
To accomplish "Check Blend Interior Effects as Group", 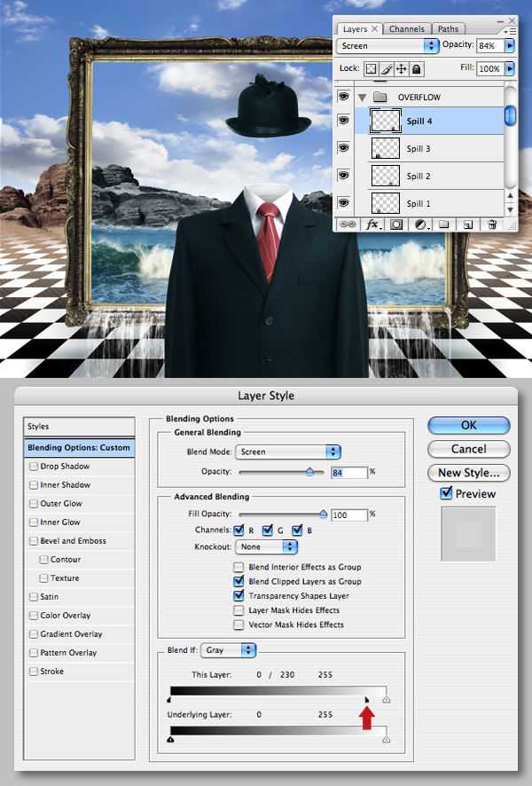I will (239, 567).
